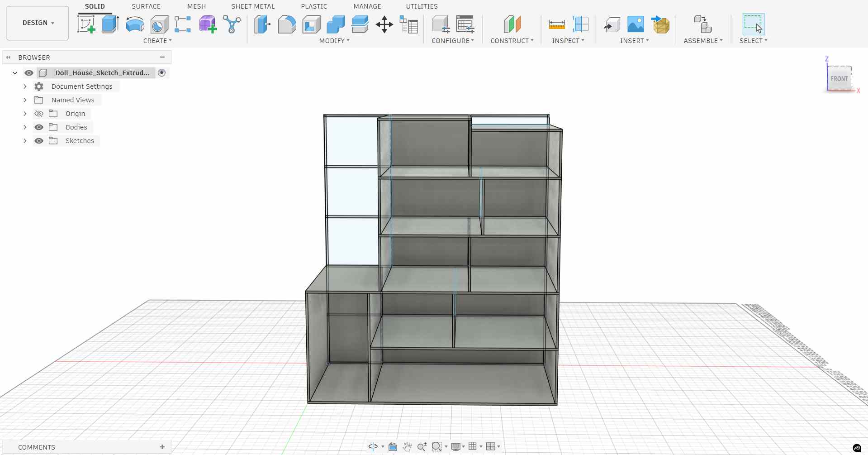Open the MANAGE ribbon tab
Viewport: 868px width, 455px height.
[367, 6]
